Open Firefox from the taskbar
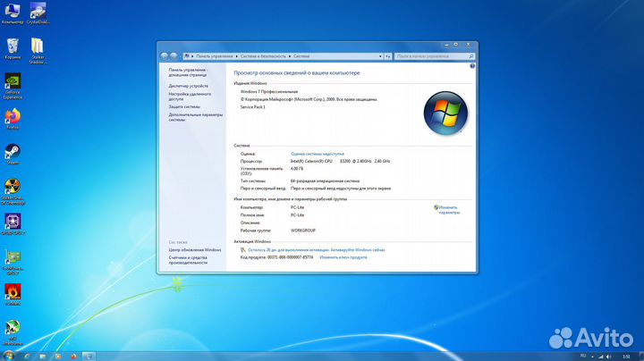Image resolution: width=644 pixels, height=361 pixels. [73, 356]
